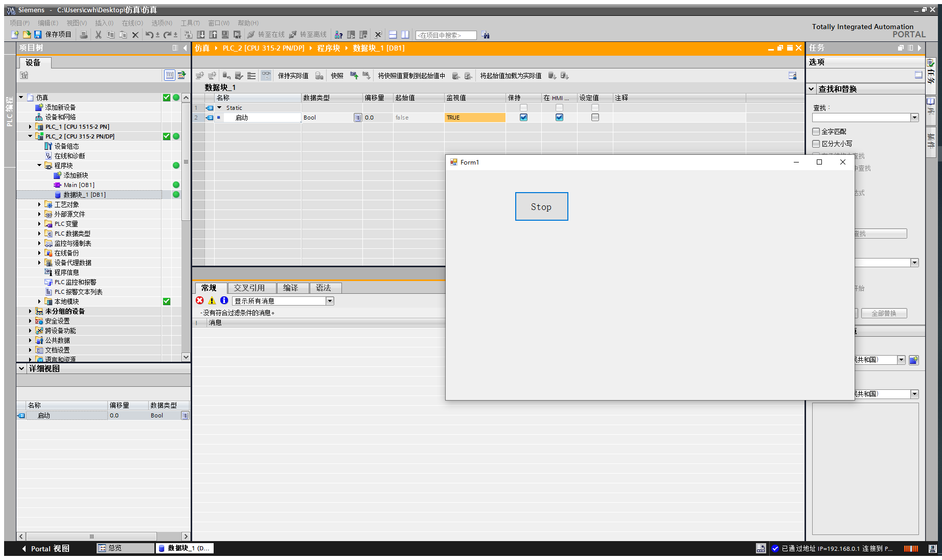Click the project search input field
This screenshot has width=942, height=560.
point(446,35)
